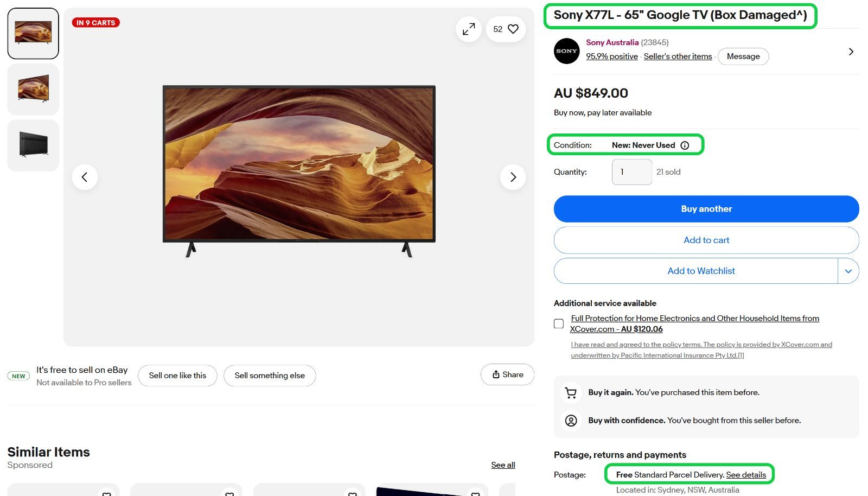Show next product image
Viewport: 868px width, 496px height.
click(x=513, y=177)
